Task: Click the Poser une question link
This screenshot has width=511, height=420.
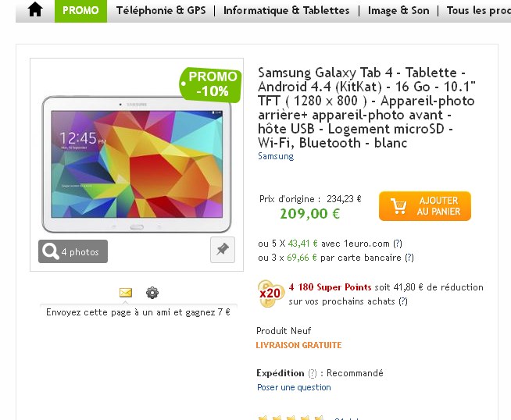Action: (294, 387)
